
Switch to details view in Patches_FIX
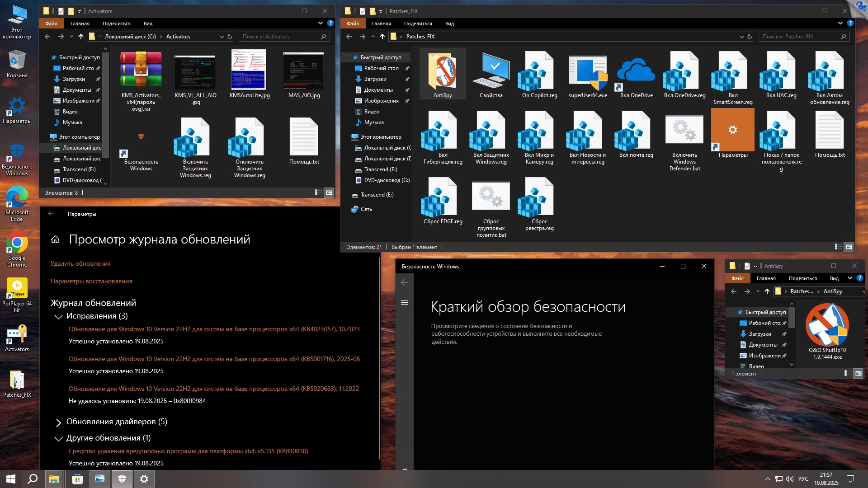pyautogui.click(x=838, y=247)
